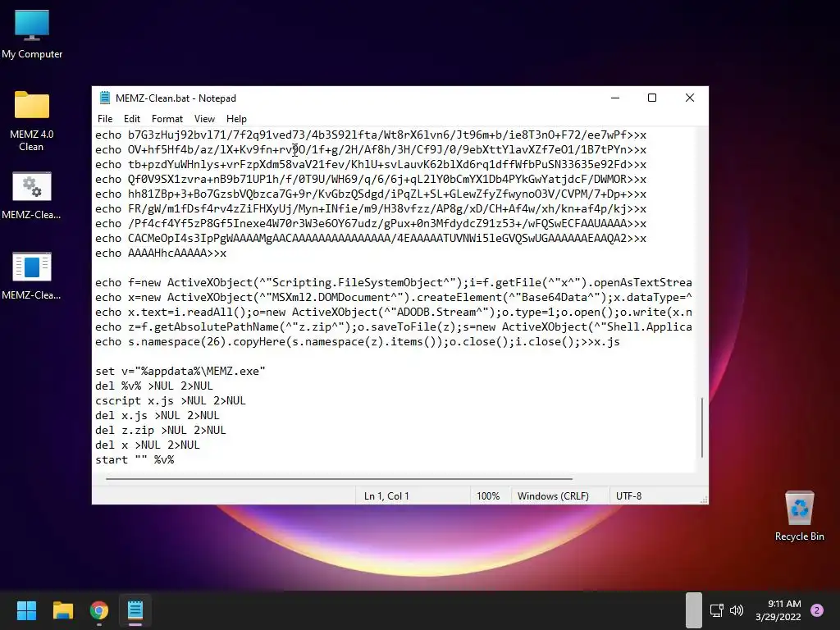This screenshot has width=840, height=630.
Task: Open Google Chrome from taskbar
Action: pyautogui.click(x=99, y=610)
